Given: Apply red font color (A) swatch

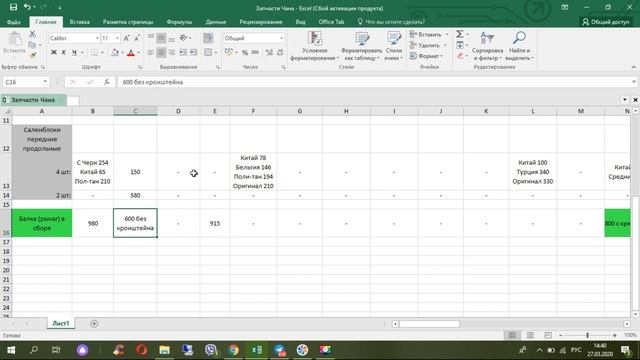Looking at the screenshot, I should click(131, 52).
